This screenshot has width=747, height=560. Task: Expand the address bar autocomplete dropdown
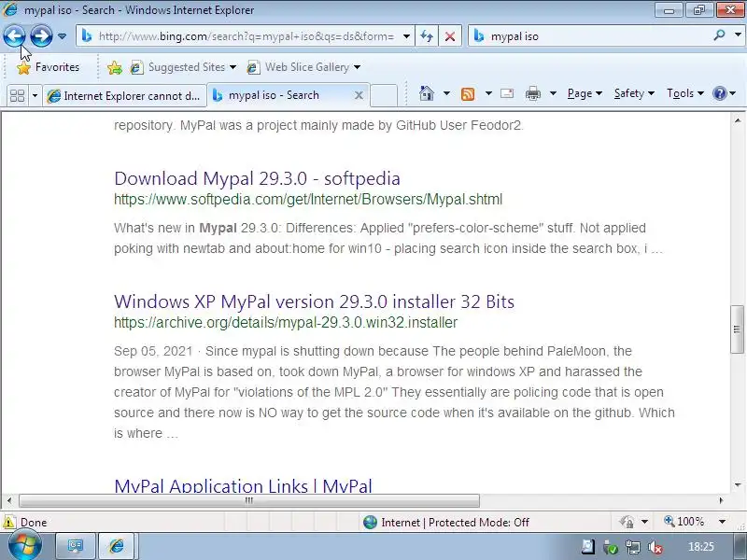(406, 36)
